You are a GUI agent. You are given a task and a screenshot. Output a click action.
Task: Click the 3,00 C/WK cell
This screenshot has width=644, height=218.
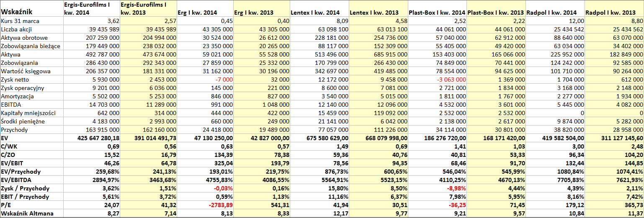coord(554,146)
